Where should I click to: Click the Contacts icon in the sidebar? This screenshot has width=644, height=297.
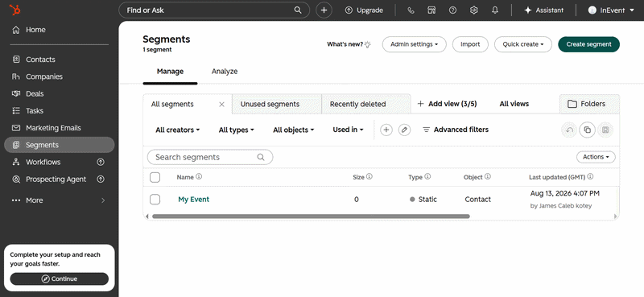16,59
